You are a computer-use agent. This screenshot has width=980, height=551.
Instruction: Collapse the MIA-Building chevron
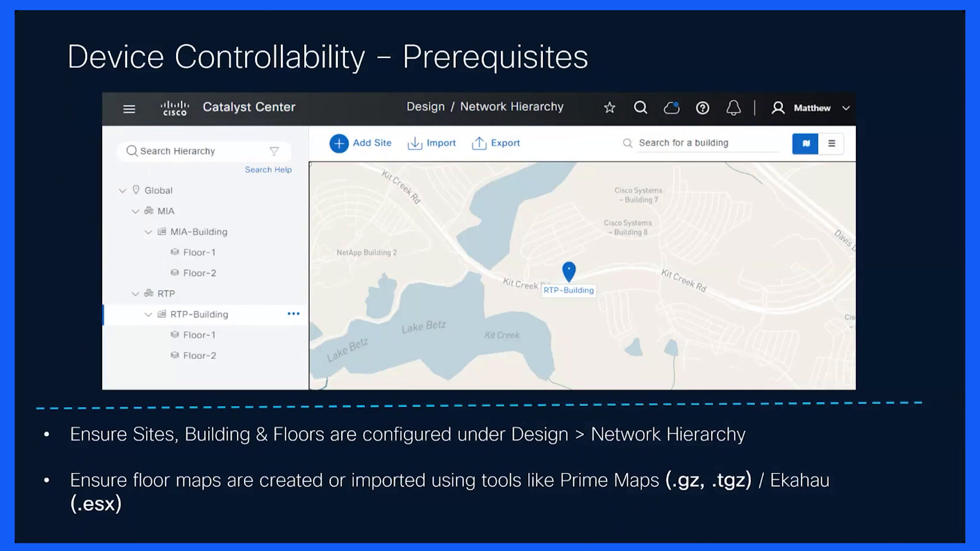[x=148, y=232]
